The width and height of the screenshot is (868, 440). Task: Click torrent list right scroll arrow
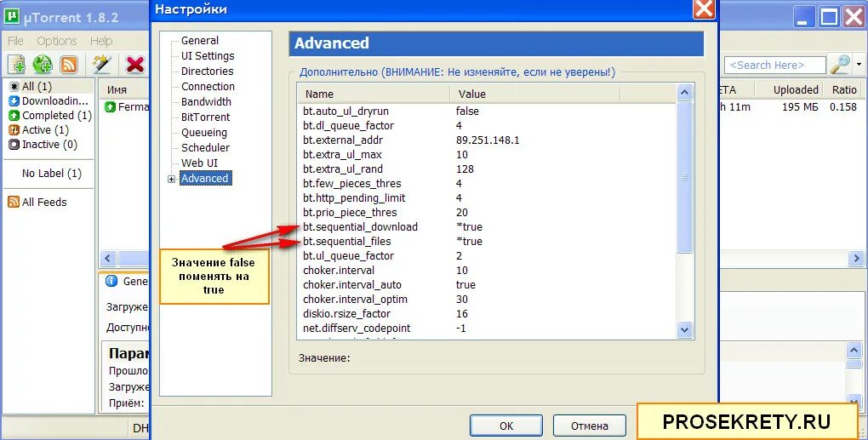tap(856, 258)
